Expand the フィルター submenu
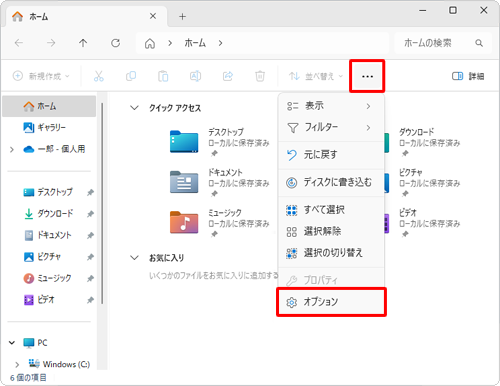 point(332,127)
